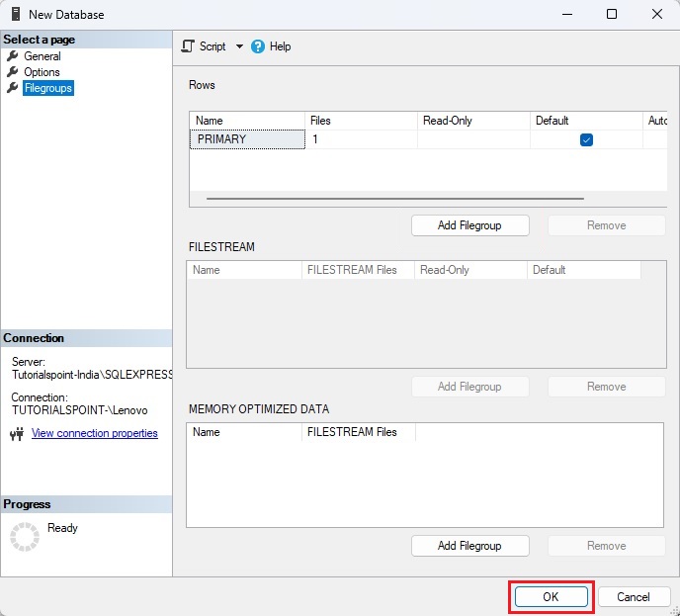Open View connection properties link
680x616 pixels.
tap(95, 433)
